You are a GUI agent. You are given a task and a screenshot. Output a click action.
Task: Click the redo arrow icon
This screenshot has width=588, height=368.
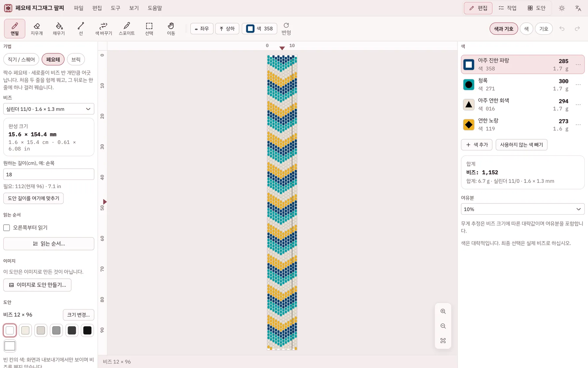point(577,29)
